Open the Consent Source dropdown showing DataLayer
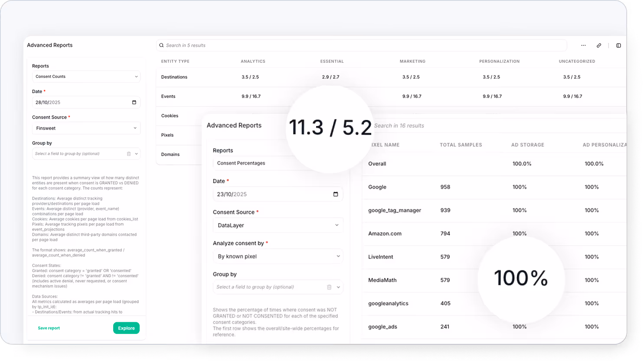This screenshot has height=363, width=644. point(278,225)
